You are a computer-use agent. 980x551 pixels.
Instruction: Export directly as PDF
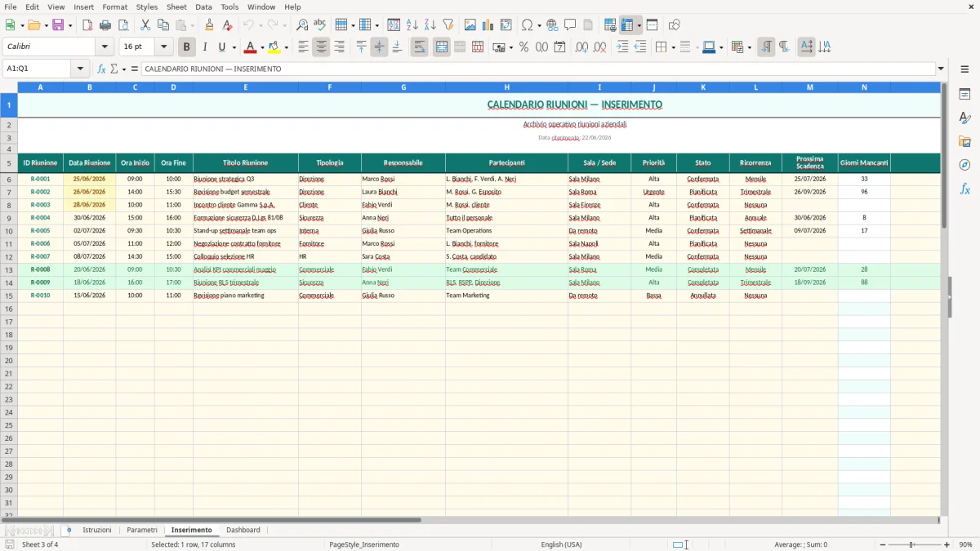coord(87,25)
